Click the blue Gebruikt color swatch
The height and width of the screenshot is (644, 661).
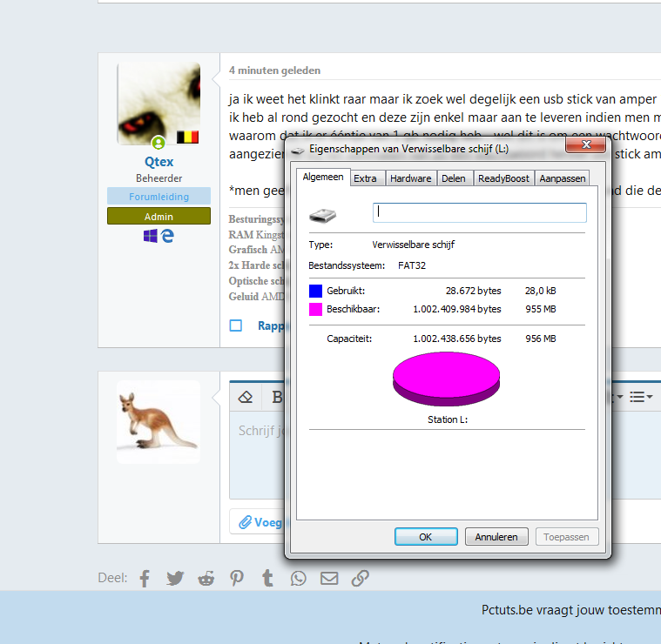point(315,291)
